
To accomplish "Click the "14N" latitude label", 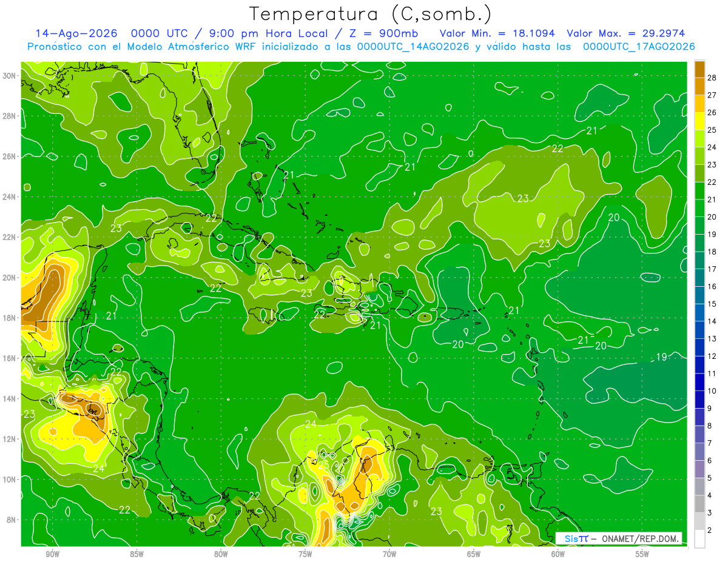I will pos(9,399).
